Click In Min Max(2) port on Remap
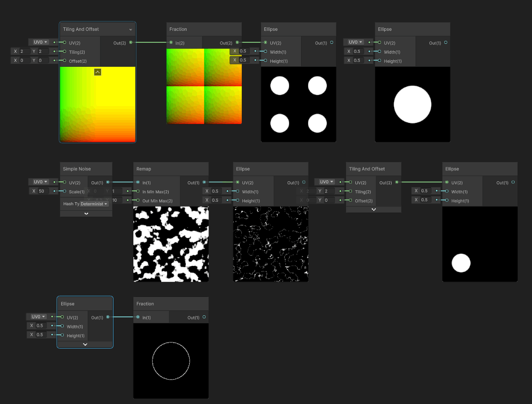Viewport: 532px width, 404px height. coord(138,191)
